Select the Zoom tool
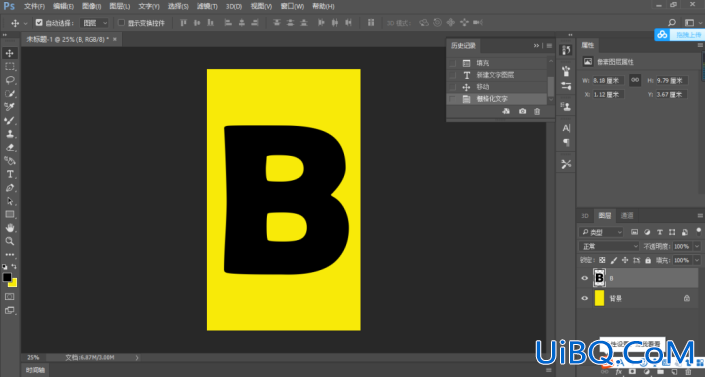 (9, 241)
